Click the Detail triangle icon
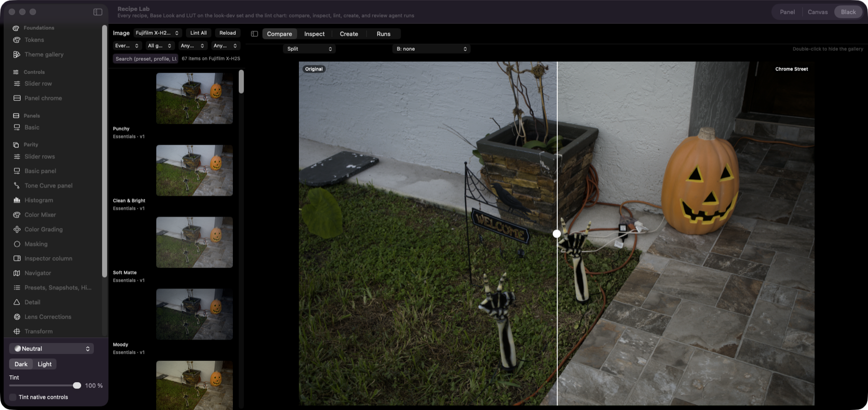The width and height of the screenshot is (868, 410). click(17, 302)
